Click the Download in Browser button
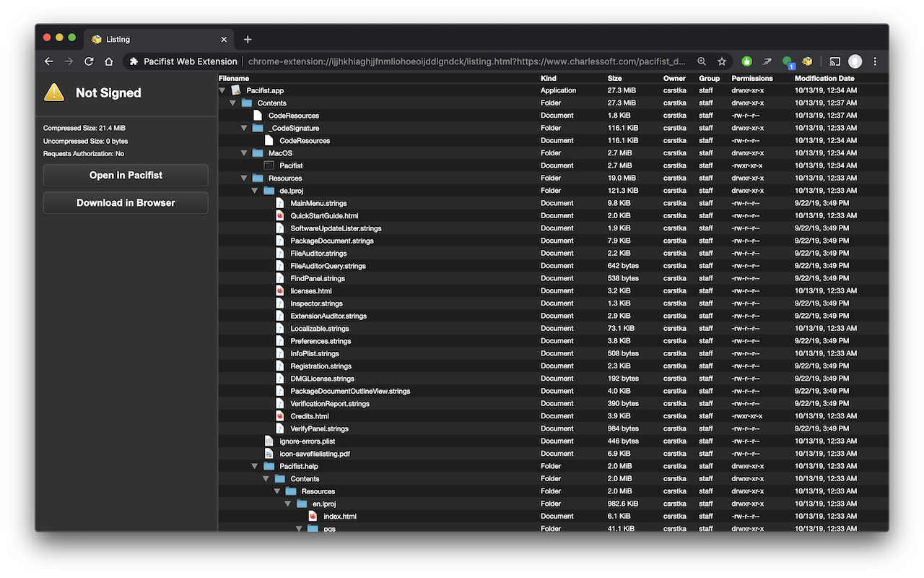The image size is (924, 578). 125,203
